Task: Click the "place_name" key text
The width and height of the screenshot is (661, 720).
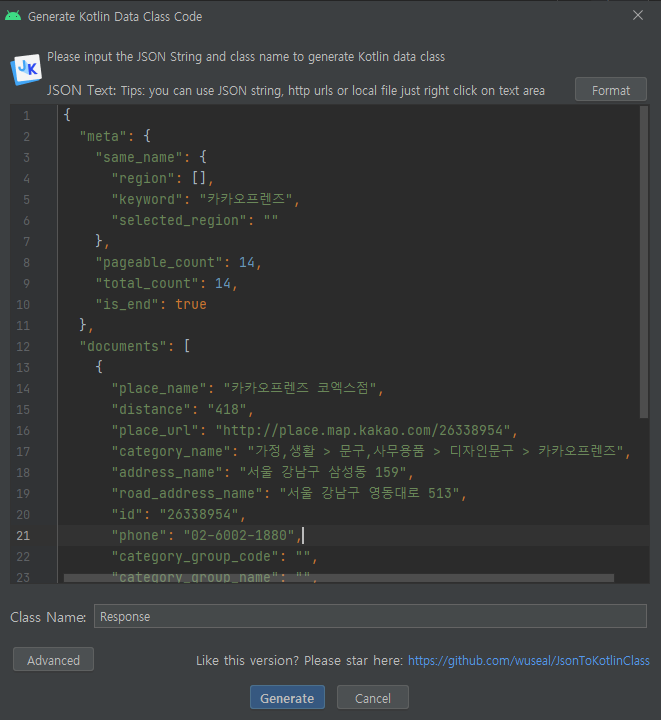Action: 159,388
